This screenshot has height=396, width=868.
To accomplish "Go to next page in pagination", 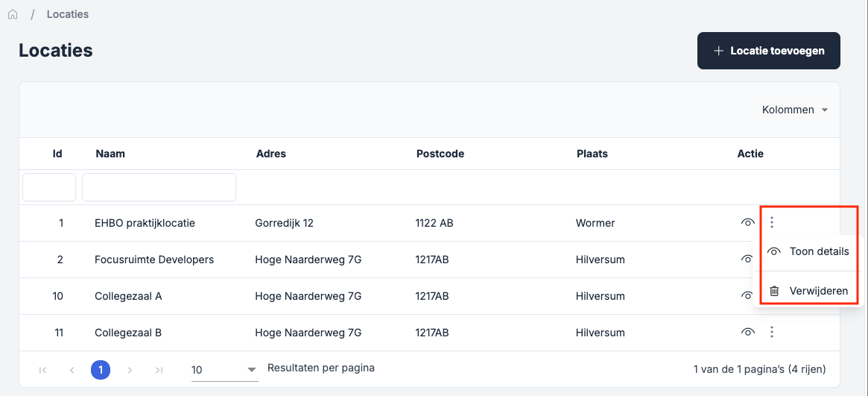I will [130, 370].
